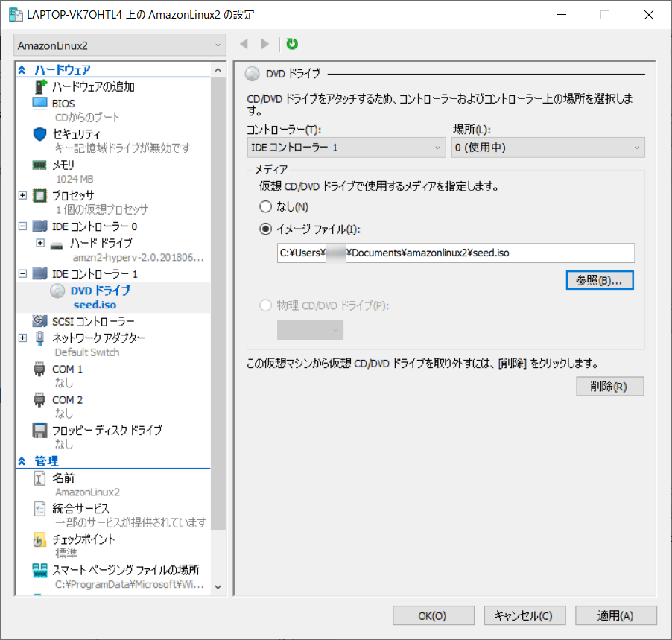
Task: Click the back navigation arrow
Action: tap(244, 44)
